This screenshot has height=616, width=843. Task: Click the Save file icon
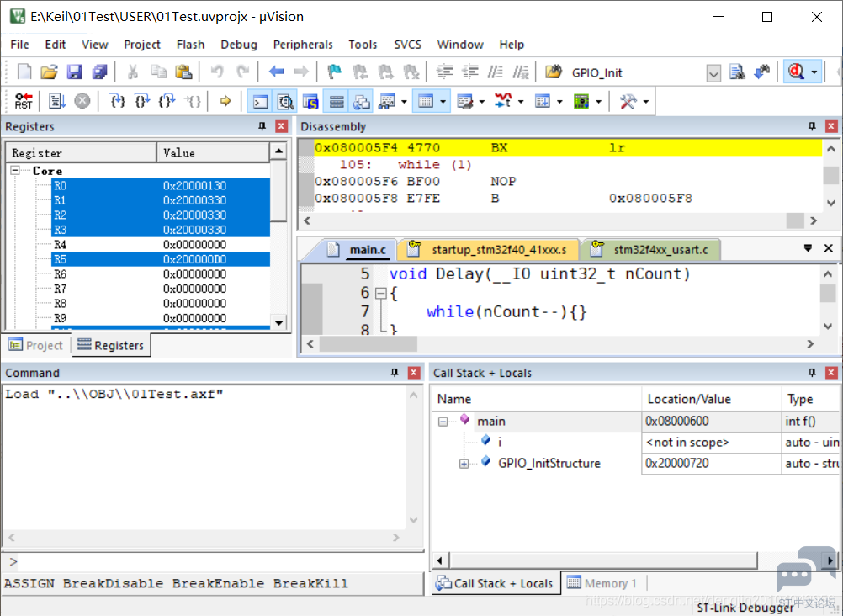(74, 72)
